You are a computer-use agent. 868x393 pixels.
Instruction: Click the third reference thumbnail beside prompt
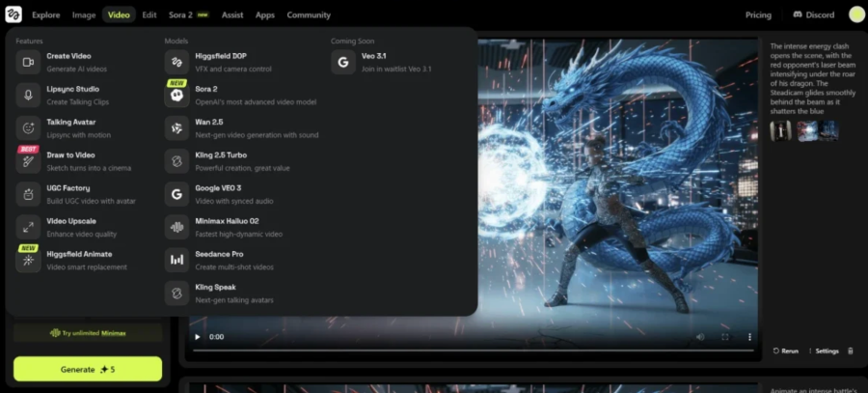point(828,131)
